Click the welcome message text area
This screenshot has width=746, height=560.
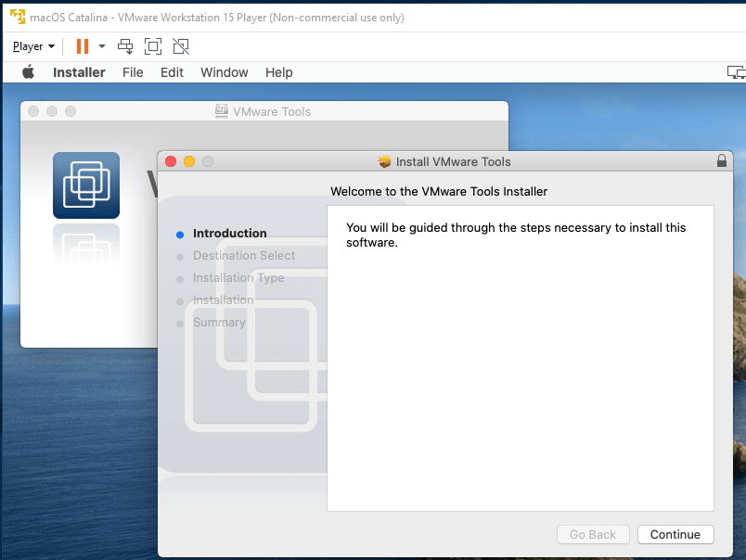(520, 359)
